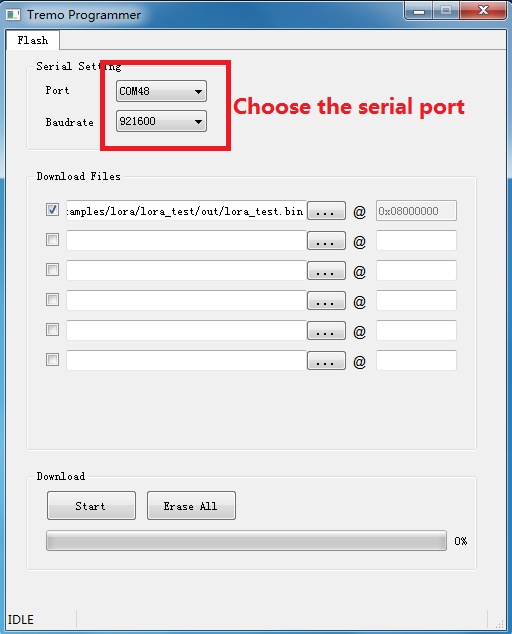Viewport: 512px width, 634px height.
Task: Browse for file in fourth download row
Action: click(326, 300)
